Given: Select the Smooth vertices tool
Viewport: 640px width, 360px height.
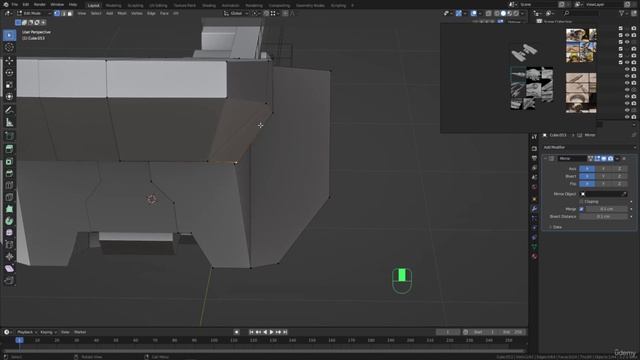Looking at the screenshot, I should click(9, 233).
